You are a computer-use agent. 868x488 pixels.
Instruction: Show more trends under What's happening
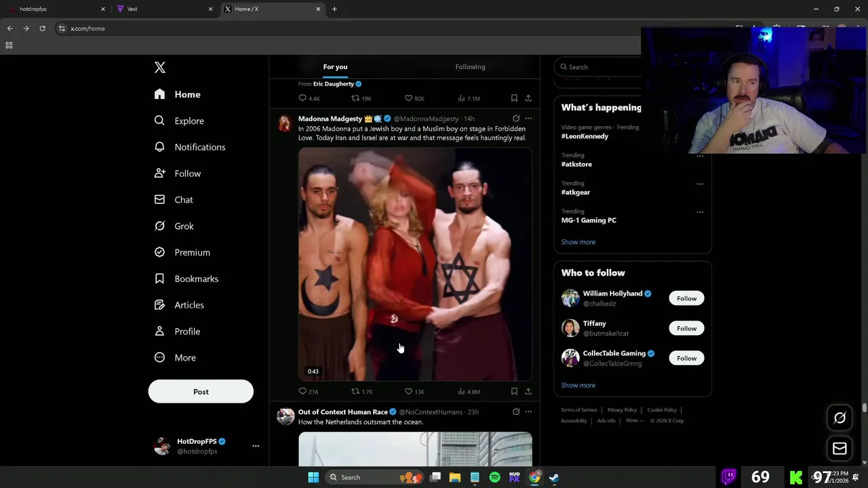pos(578,242)
